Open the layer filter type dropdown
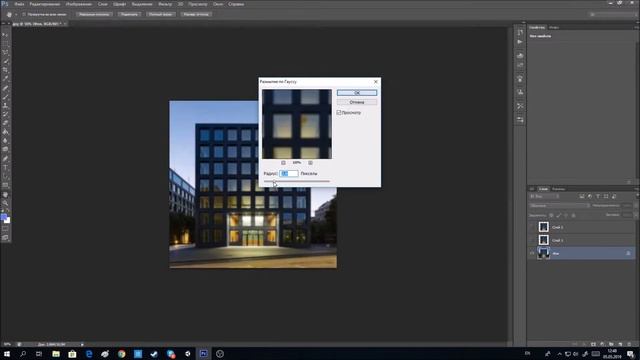Image resolution: width=640 pixels, height=360 pixels. [x=544, y=196]
